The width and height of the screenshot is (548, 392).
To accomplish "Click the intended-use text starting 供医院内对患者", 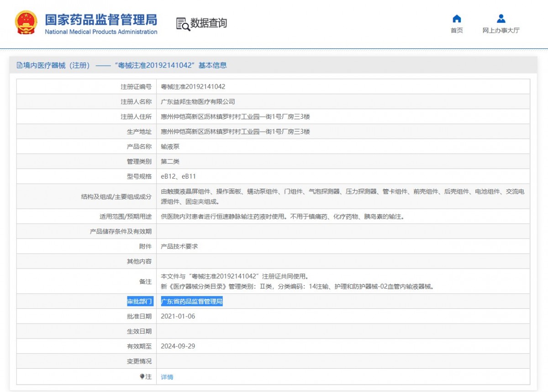I will tap(283, 217).
